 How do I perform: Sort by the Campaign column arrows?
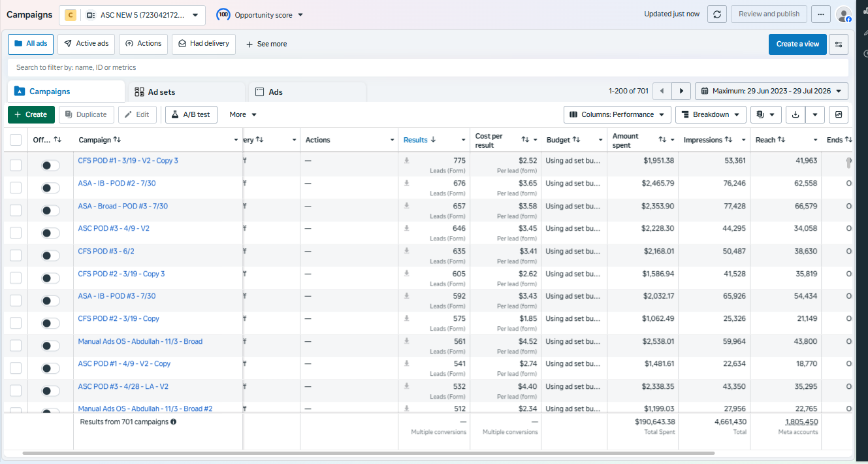117,140
